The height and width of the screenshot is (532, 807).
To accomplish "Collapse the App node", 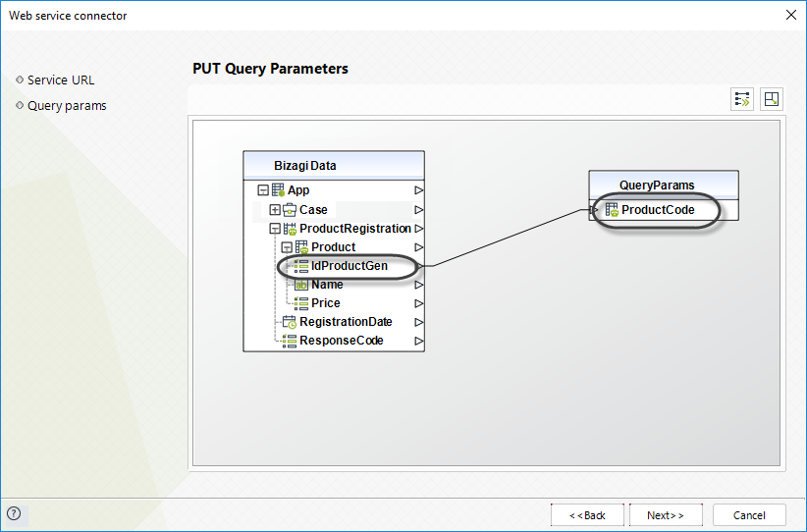I will click(x=263, y=190).
